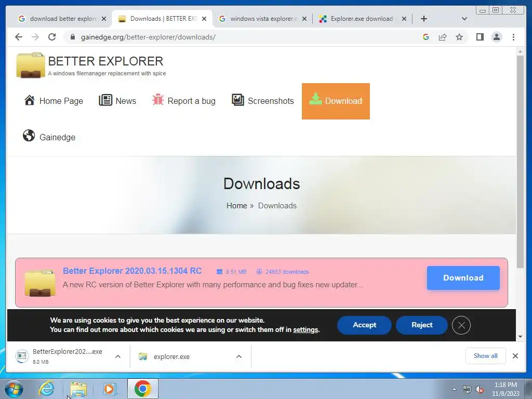532x399 pixels.
Task: Open the Home Page menu item
Action: click(54, 101)
